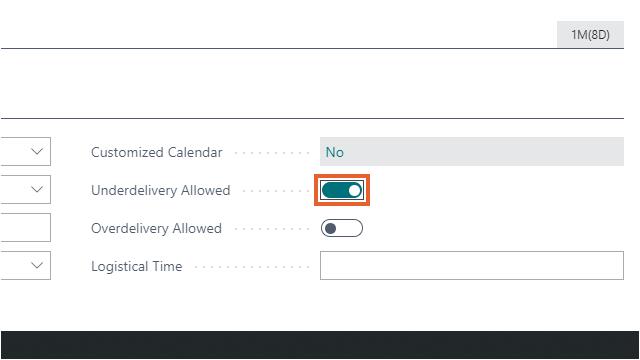Open dropdown chevron left of Logistical Time
This screenshot has width=640, height=360.
(x=37, y=265)
